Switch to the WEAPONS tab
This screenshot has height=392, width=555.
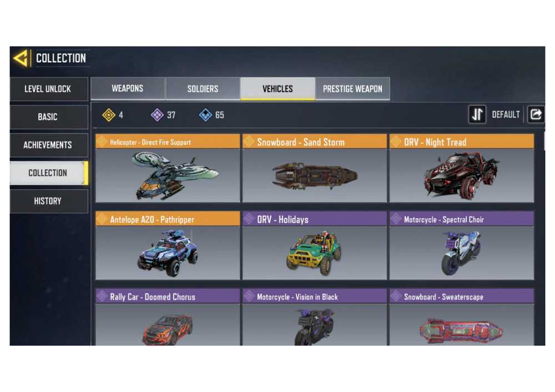click(x=128, y=88)
